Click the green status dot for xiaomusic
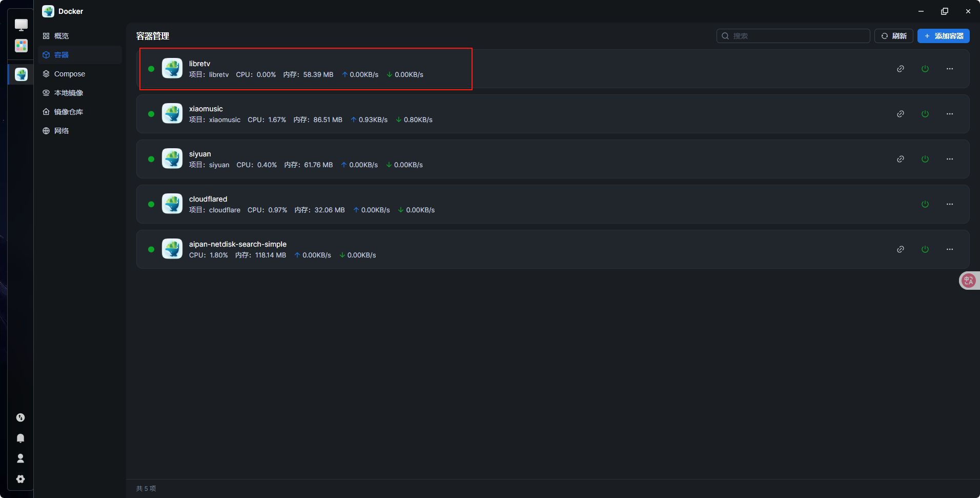Viewport: 980px width, 498px height. [x=151, y=114]
